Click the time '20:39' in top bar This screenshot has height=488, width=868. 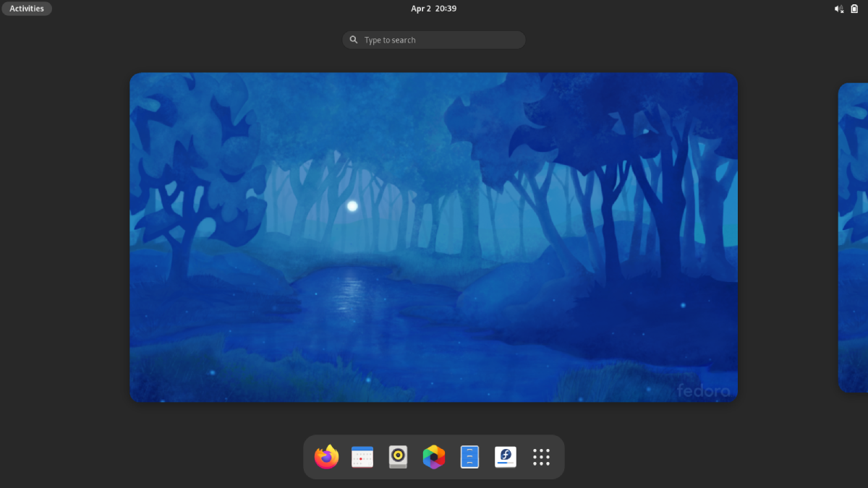(446, 9)
